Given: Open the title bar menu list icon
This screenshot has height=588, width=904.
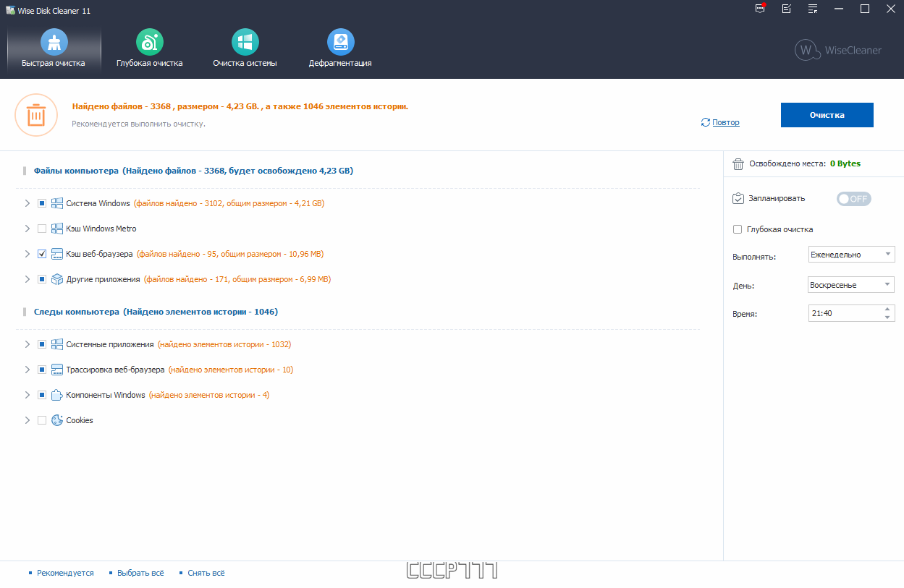Looking at the screenshot, I should point(813,9).
